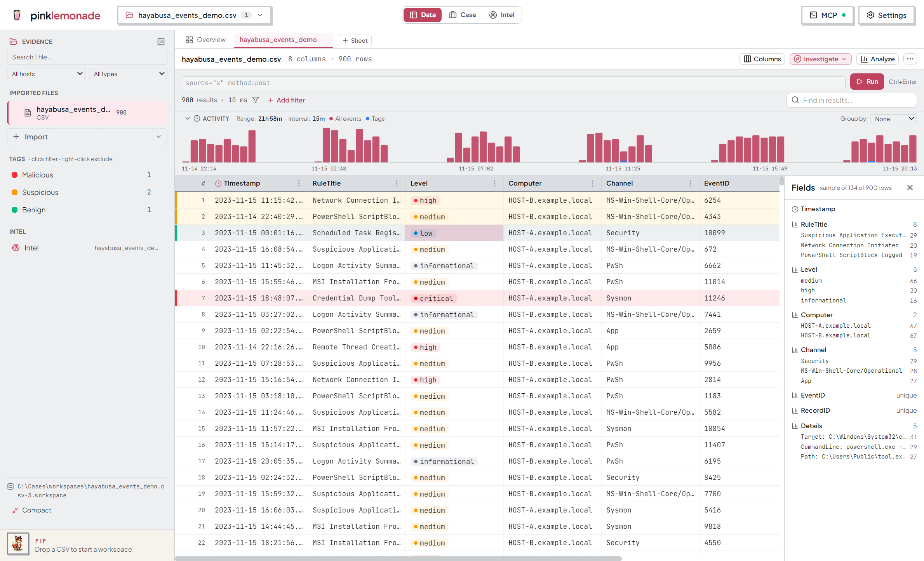Image resolution: width=924 pixels, height=561 pixels.
Task: Click the horizontal scrollbar under table
Action: [x=398, y=558]
